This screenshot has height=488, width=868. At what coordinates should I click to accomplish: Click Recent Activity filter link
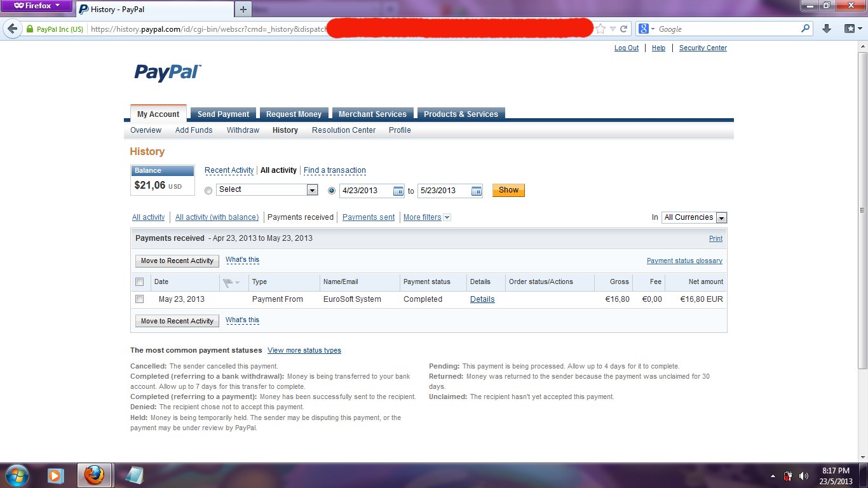tap(229, 170)
